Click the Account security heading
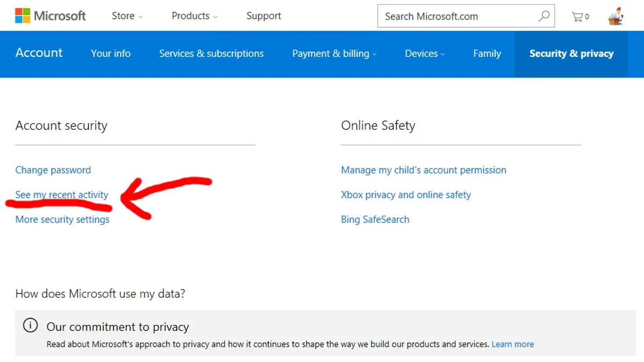 point(61,125)
